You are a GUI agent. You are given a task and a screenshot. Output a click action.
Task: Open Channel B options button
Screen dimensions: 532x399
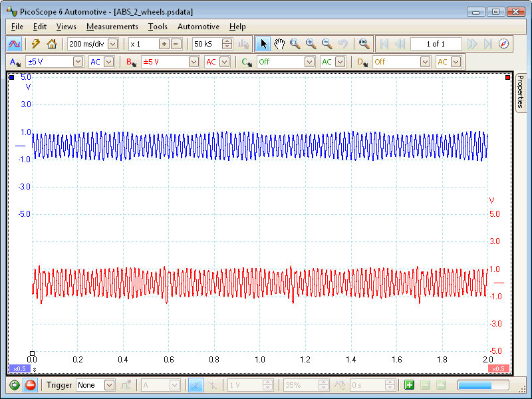131,62
